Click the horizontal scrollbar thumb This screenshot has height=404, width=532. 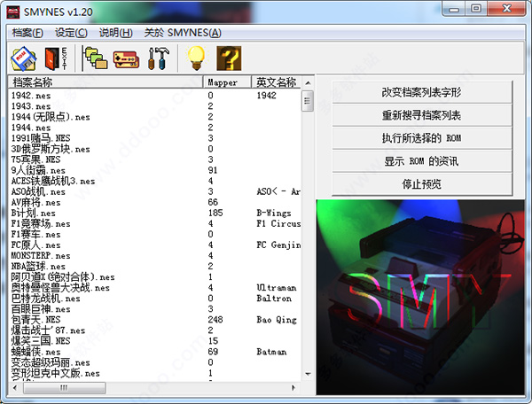click(x=64, y=388)
